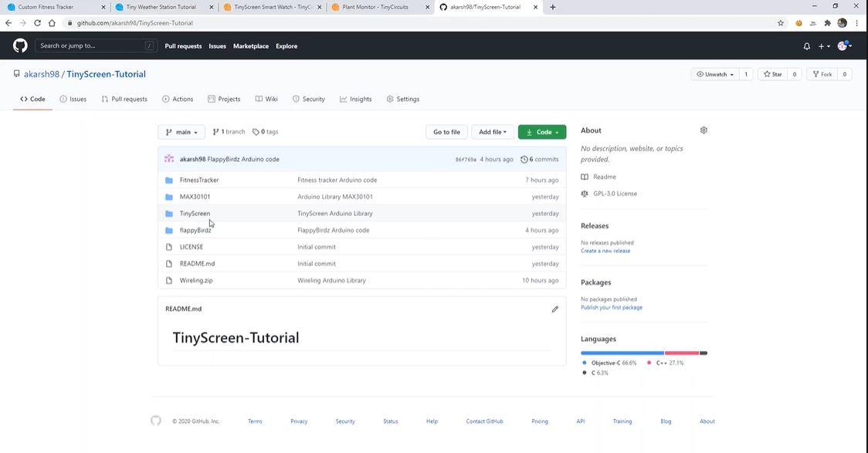Click the gear icon beside About
Screen dimensions: 868x453
pyautogui.click(x=704, y=130)
